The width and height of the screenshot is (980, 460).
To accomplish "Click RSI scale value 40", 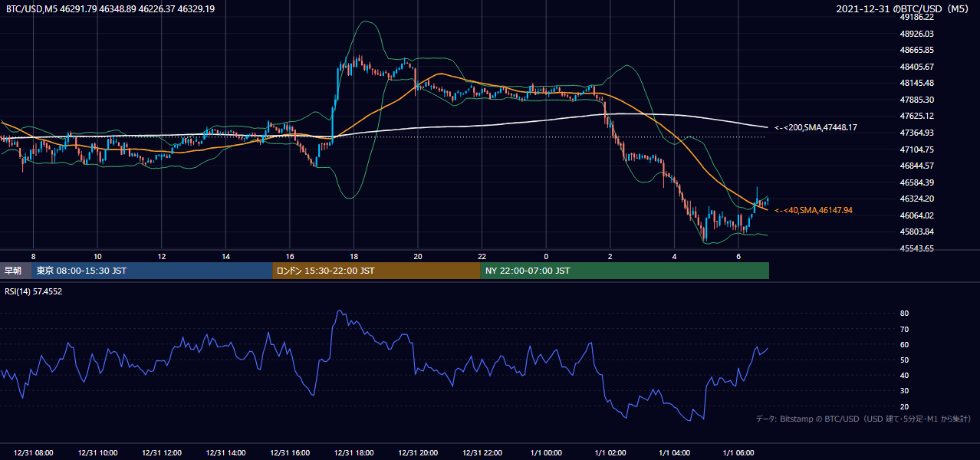I will point(904,375).
